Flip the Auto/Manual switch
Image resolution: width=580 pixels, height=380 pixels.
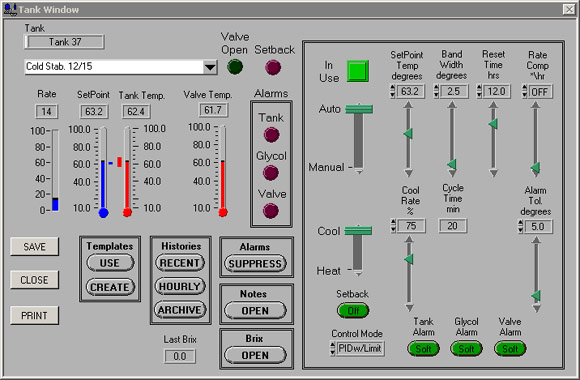pos(358,138)
